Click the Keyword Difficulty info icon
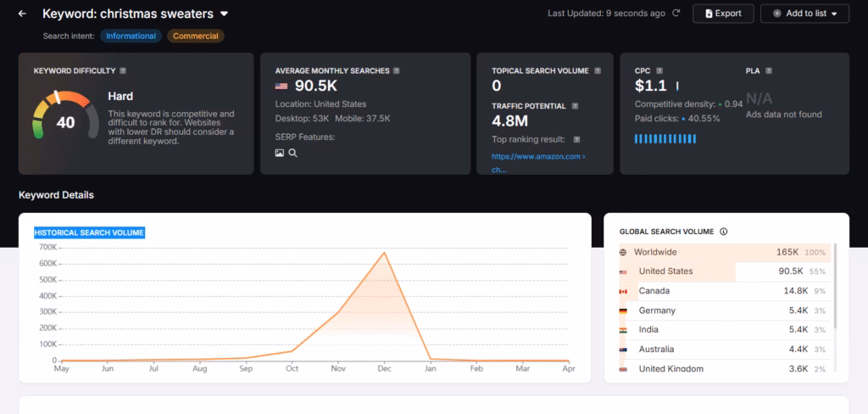This screenshot has height=414, width=868. (x=124, y=70)
